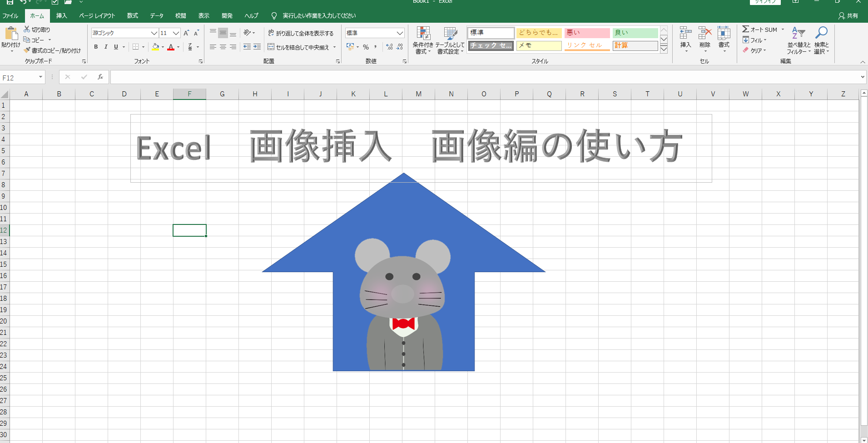
Task: Decrease font size with small A icon
Action: [196, 33]
